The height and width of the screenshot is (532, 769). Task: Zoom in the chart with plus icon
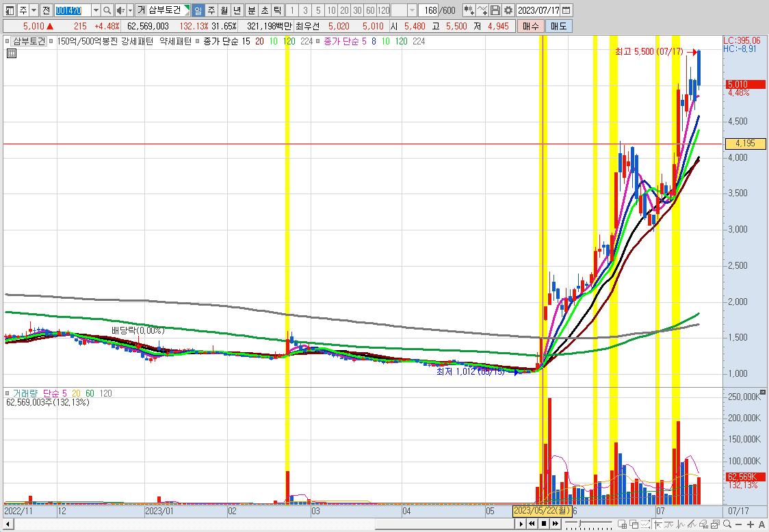pyautogui.click(x=751, y=524)
